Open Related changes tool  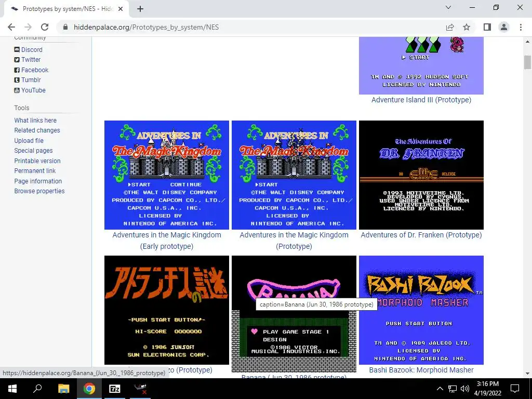(37, 130)
